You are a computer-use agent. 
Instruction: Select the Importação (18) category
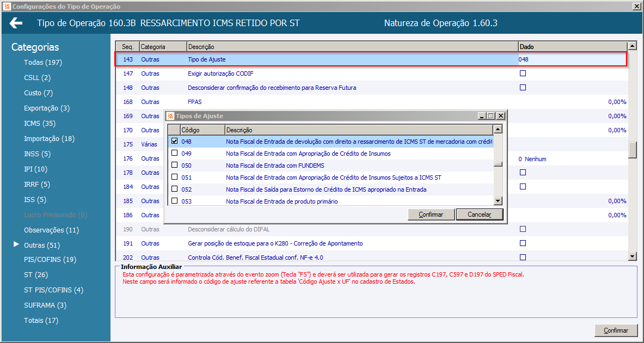(x=50, y=138)
